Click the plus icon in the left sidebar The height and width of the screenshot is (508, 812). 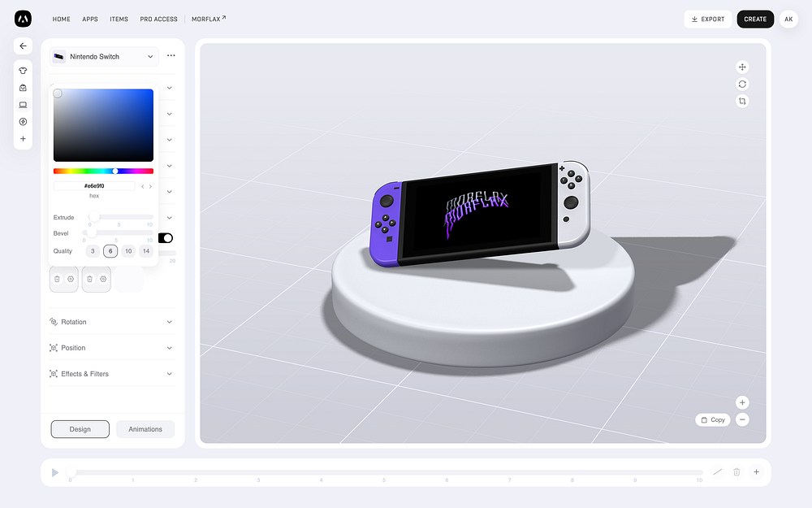click(x=23, y=139)
